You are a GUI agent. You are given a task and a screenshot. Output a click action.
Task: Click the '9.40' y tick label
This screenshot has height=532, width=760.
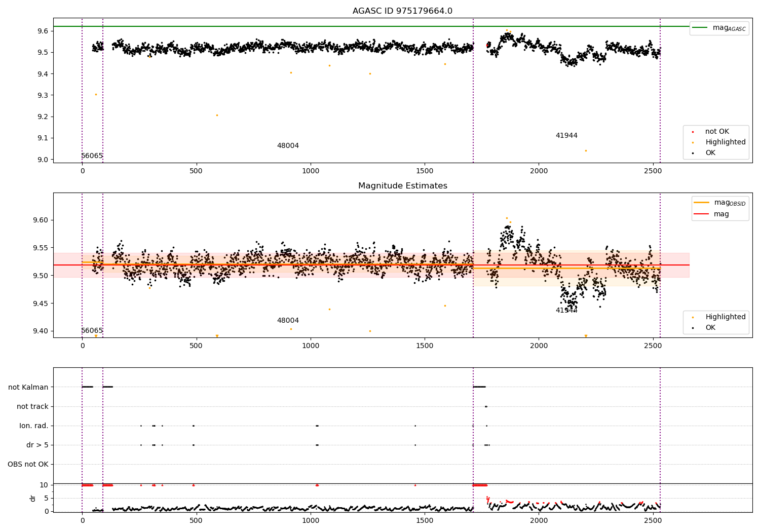(41, 331)
